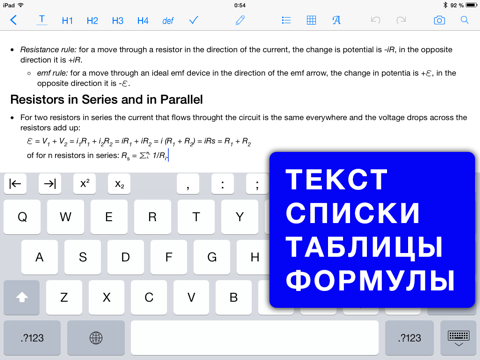Select the T body text style
Screen dimensions: 480x360
click(x=42, y=20)
